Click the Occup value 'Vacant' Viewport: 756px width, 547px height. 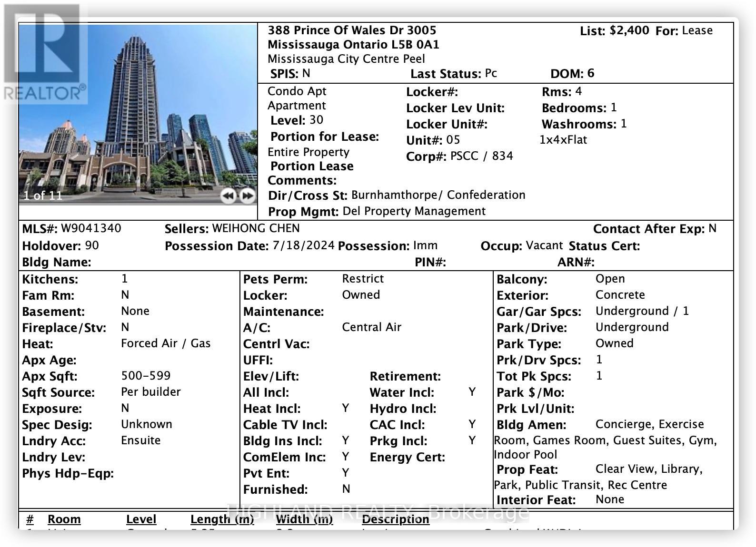[x=544, y=245]
